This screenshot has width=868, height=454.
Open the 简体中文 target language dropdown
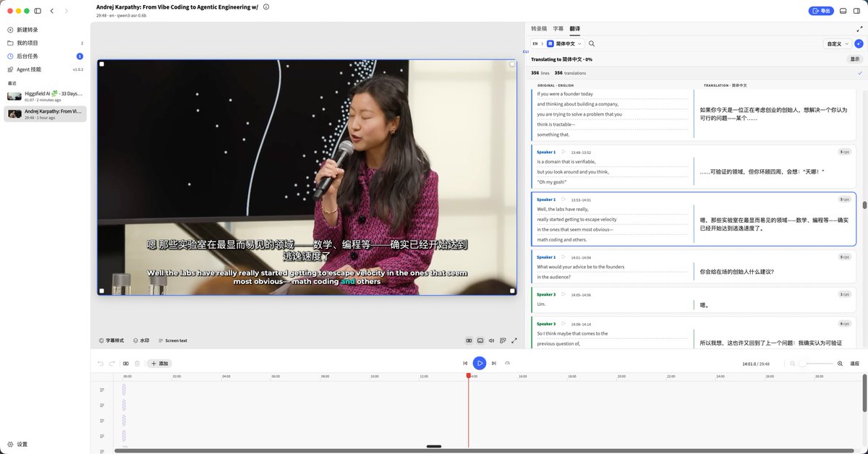[565, 44]
